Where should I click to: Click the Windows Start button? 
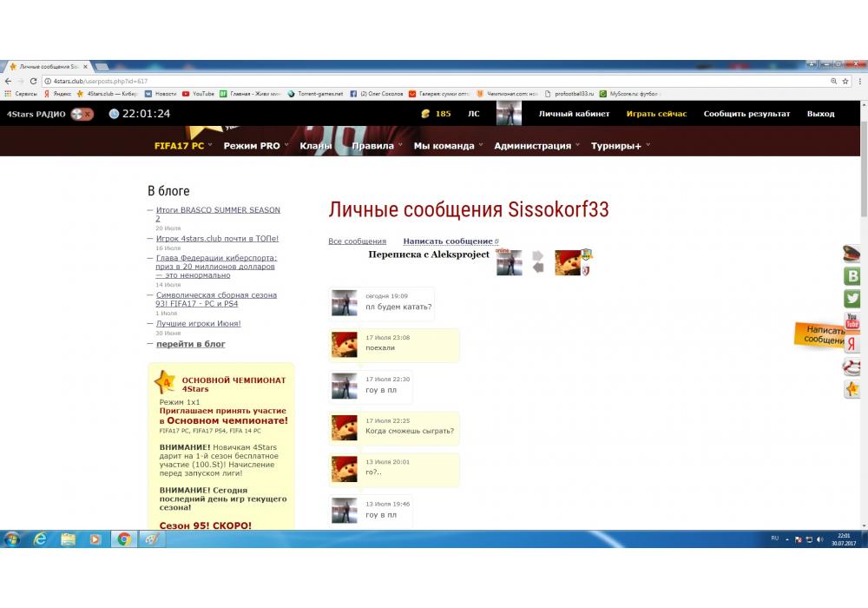coord(11,539)
